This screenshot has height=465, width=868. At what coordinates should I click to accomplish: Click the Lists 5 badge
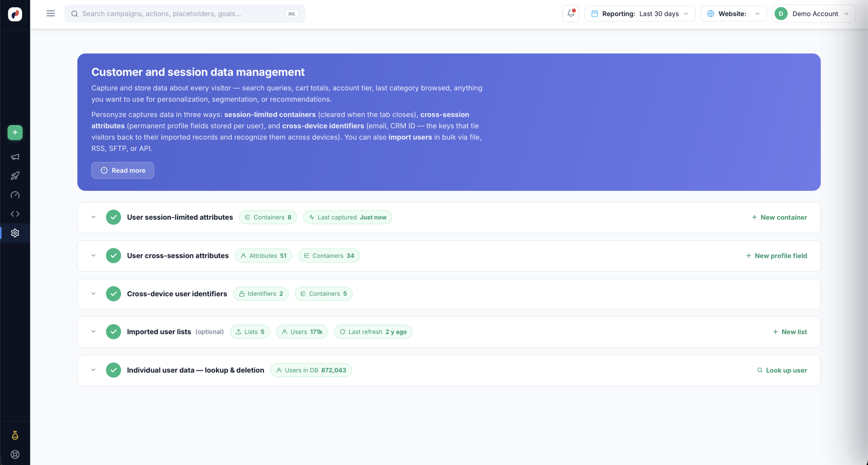pyautogui.click(x=250, y=332)
